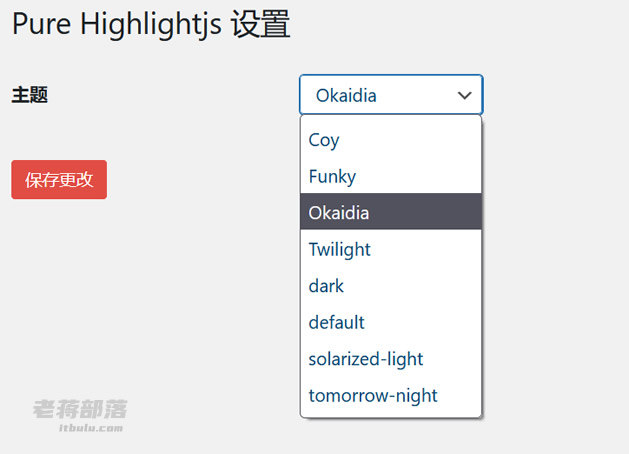Click the 老蒋部落 watermark logo
Image resolution: width=629 pixels, height=454 pixels.
[x=80, y=409]
